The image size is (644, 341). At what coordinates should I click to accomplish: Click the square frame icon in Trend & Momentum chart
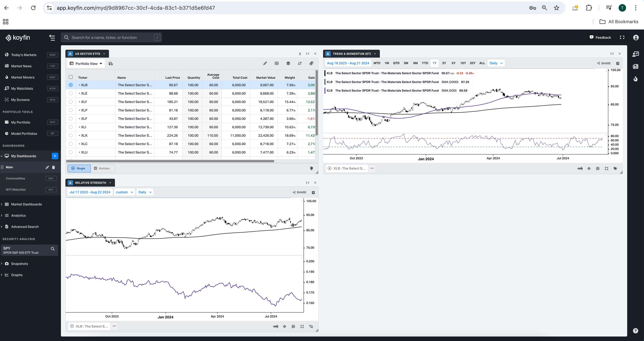coord(606,168)
